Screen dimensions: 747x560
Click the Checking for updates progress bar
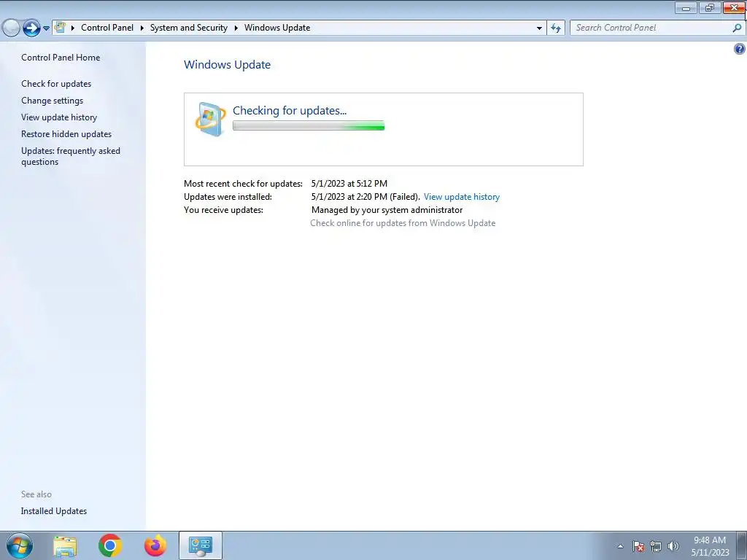[x=309, y=125]
